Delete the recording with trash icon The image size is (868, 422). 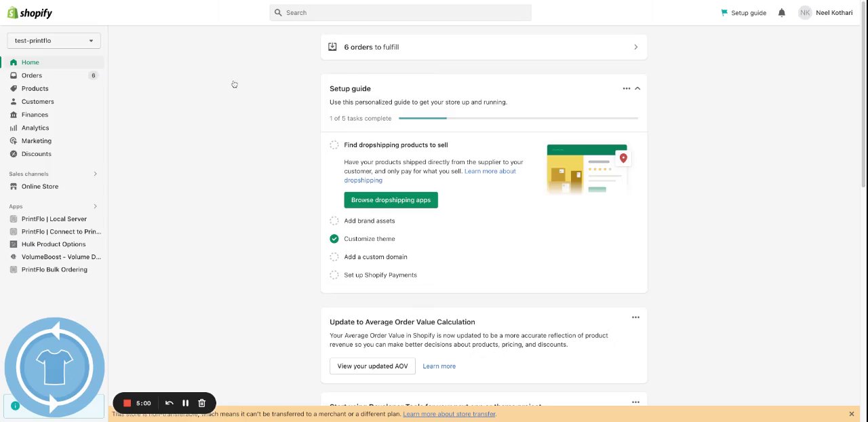pyautogui.click(x=201, y=403)
